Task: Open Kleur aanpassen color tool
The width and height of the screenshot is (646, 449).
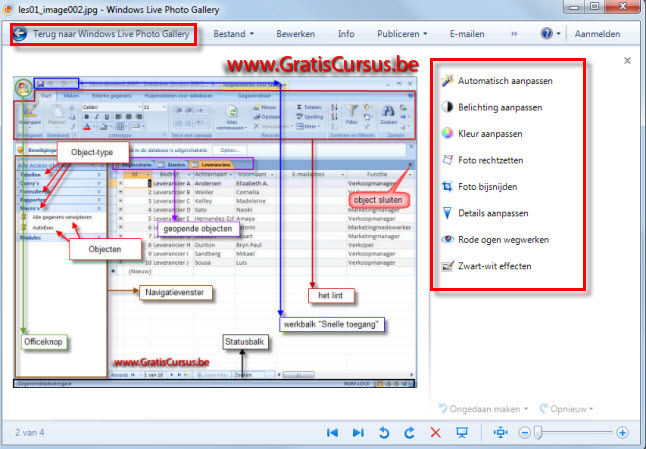Action: coord(482,133)
